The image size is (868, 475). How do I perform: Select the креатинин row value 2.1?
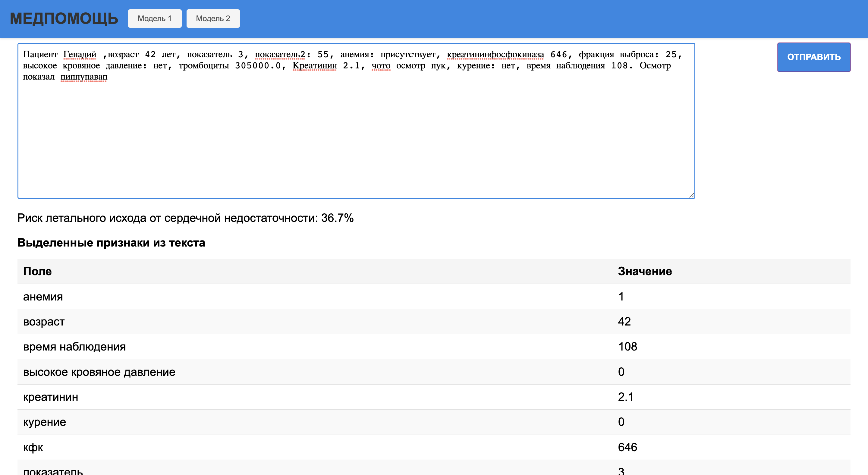[625, 397]
